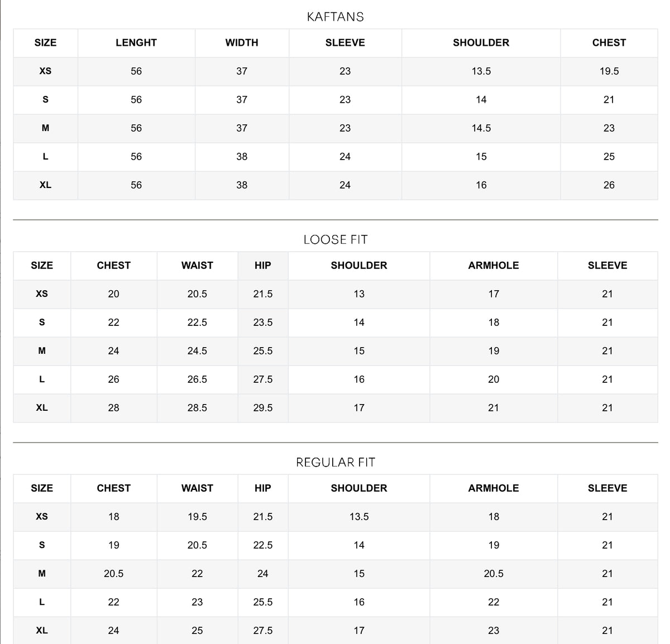670x644 pixels.
Task: Select the highlighted HIP header in Loose Fit
Action: (x=263, y=266)
